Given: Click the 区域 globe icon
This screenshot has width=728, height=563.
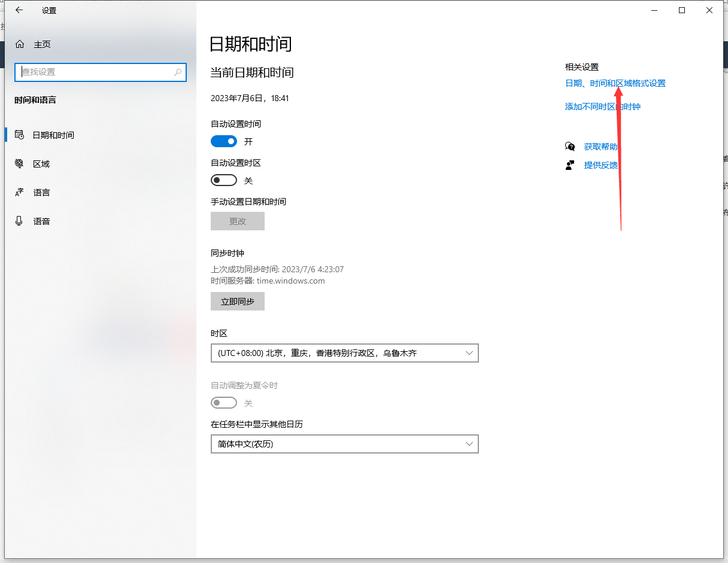Looking at the screenshot, I should click(x=19, y=164).
